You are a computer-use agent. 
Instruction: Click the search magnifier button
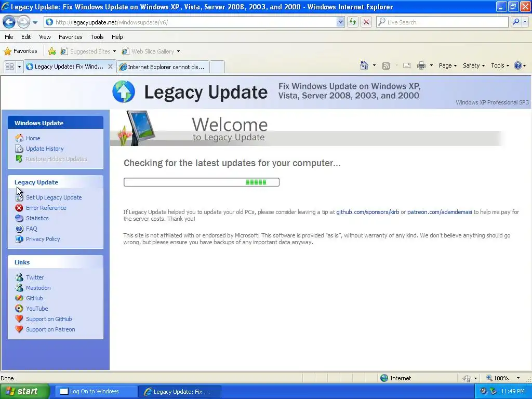pos(516,22)
